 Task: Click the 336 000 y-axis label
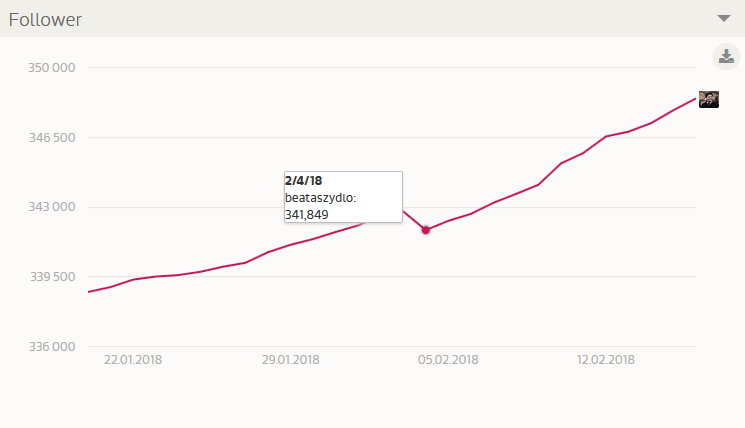tap(51, 347)
